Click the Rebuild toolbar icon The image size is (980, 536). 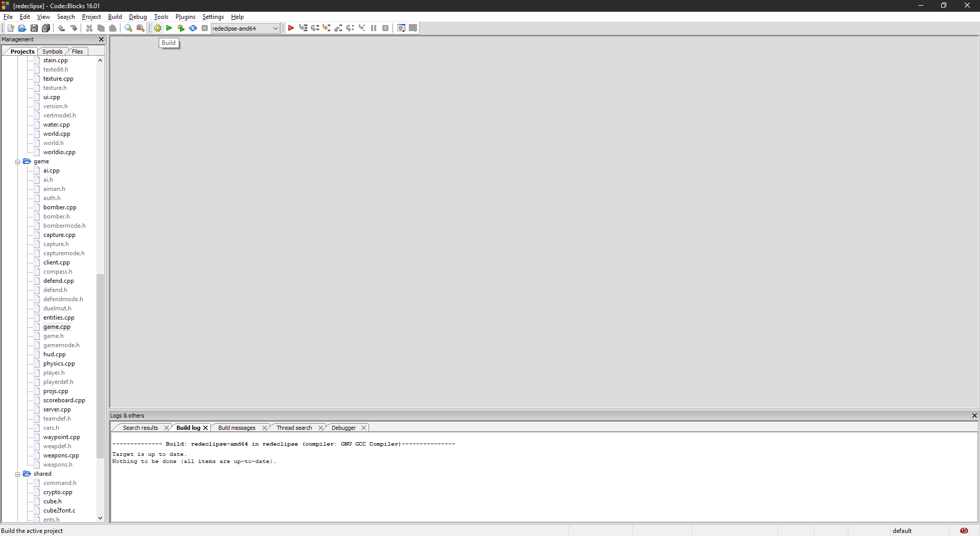192,28
